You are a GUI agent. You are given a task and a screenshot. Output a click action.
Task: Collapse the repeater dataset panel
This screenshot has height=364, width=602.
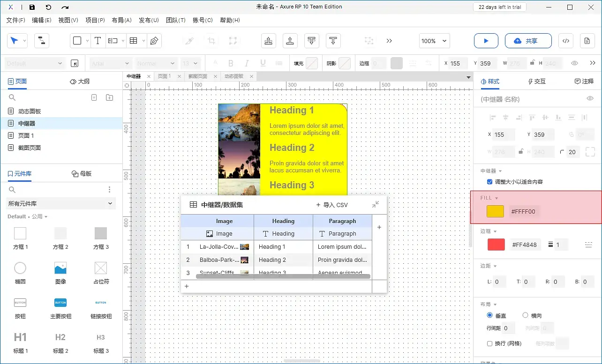376,204
